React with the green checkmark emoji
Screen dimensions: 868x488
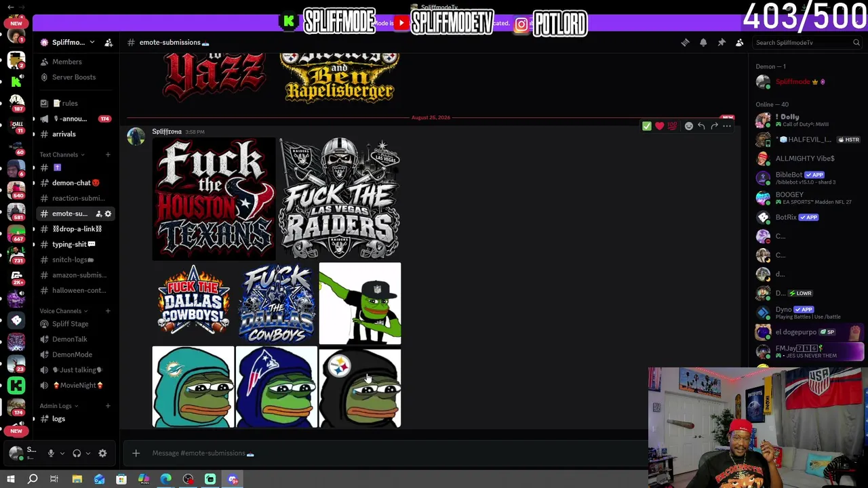pyautogui.click(x=647, y=126)
